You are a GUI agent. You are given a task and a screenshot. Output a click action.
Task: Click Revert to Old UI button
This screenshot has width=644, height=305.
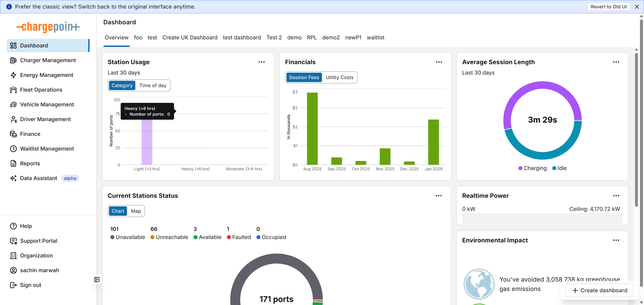click(x=609, y=7)
